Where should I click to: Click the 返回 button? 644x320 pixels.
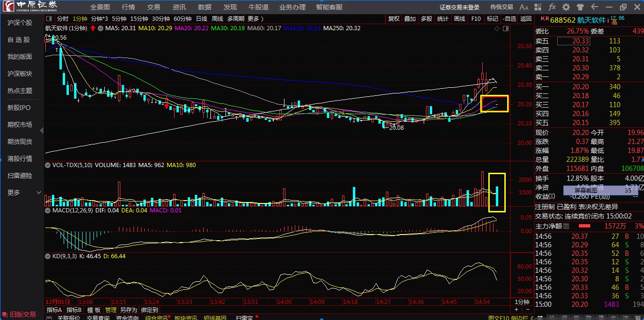526,19
